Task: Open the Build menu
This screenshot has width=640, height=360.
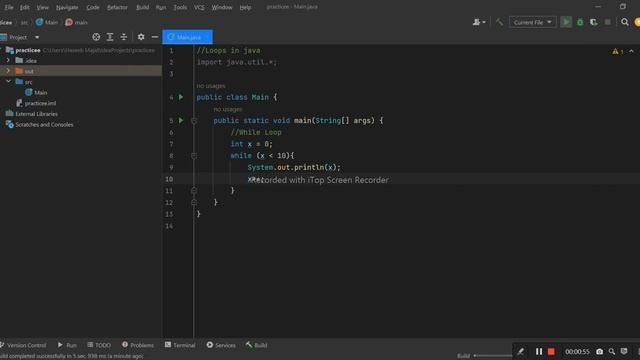Action: coord(142,7)
